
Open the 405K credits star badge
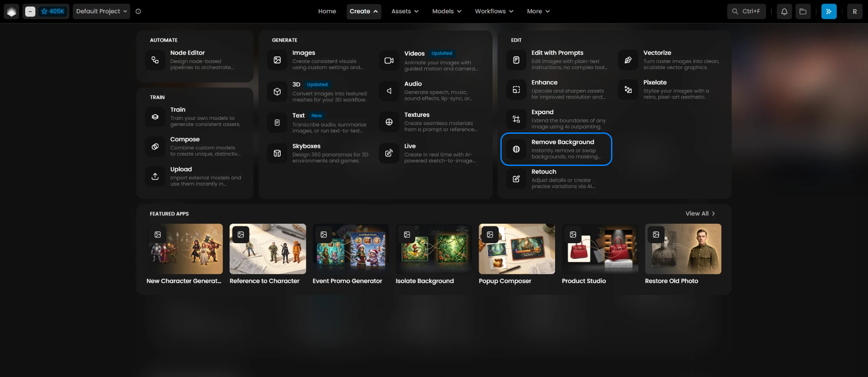[x=53, y=11]
